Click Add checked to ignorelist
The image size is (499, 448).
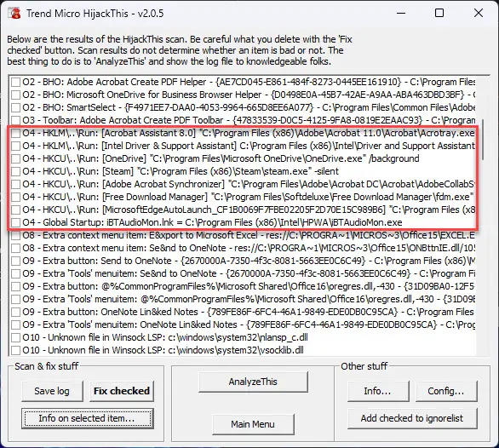[x=412, y=418]
